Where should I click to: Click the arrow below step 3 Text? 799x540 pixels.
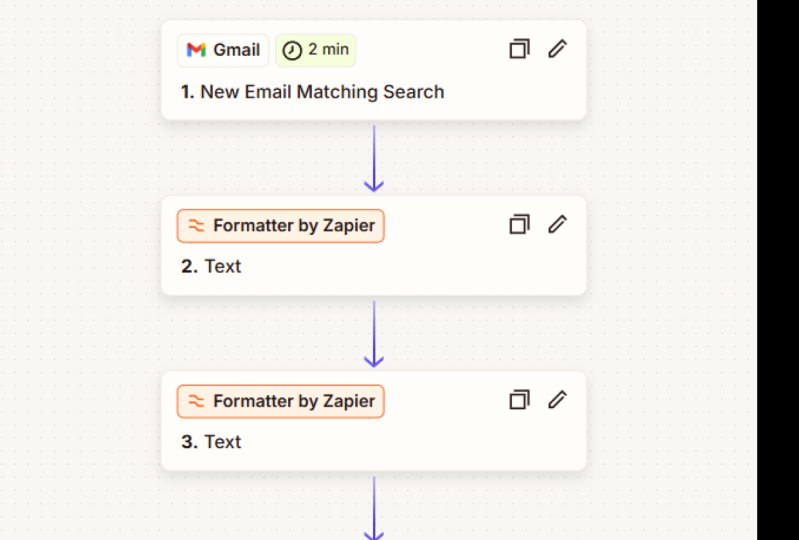pyautogui.click(x=374, y=508)
